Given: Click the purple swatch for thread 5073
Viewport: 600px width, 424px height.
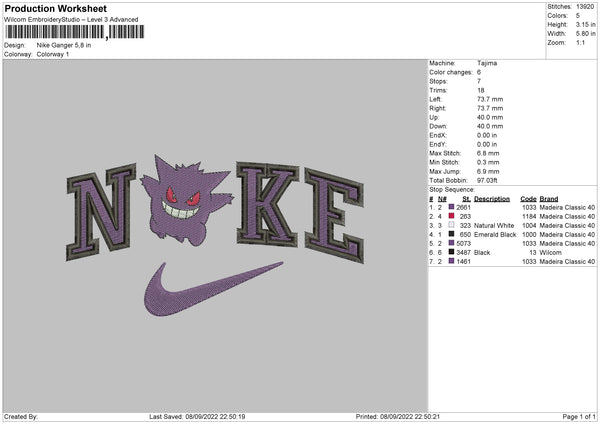Looking at the screenshot, I should [x=452, y=243].
